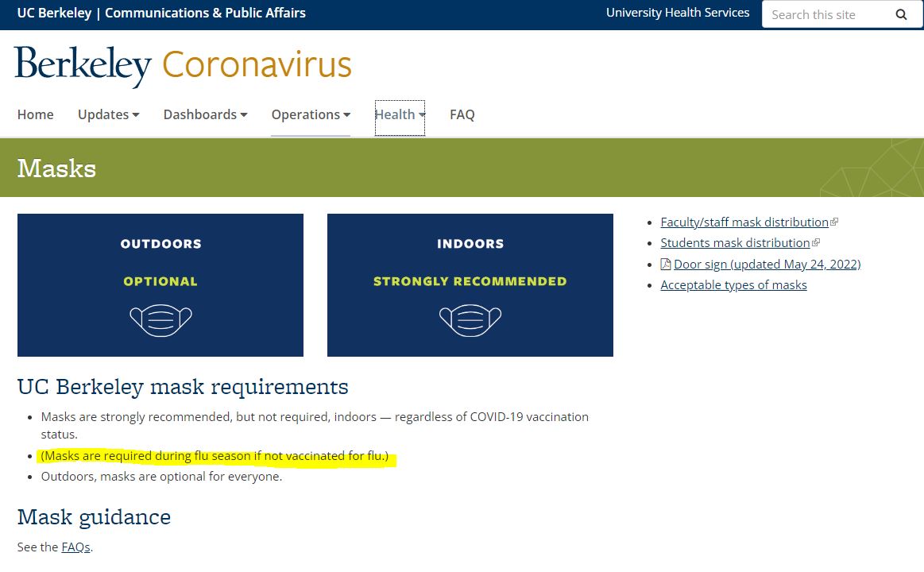This screenshot has width=924, height=572.
Task: Open the Door sign (updated May 24, 2022) link
Action: point(767,264)
